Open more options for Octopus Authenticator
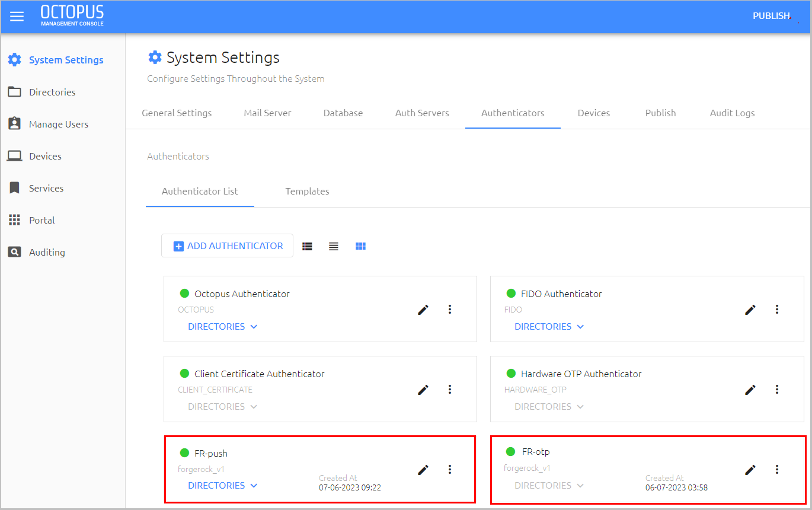Viewport: 812px width, 510px height. coord(450,309)
